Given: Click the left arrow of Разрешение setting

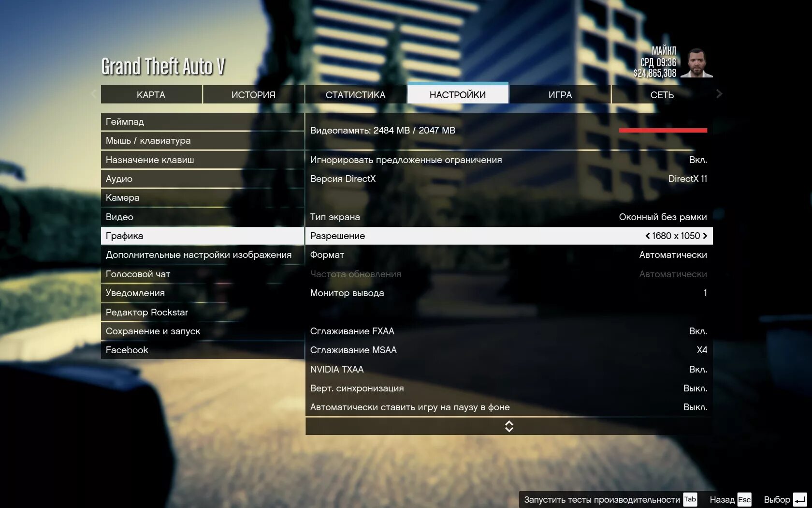Looking at the screenshot, I should click(648, 236).
